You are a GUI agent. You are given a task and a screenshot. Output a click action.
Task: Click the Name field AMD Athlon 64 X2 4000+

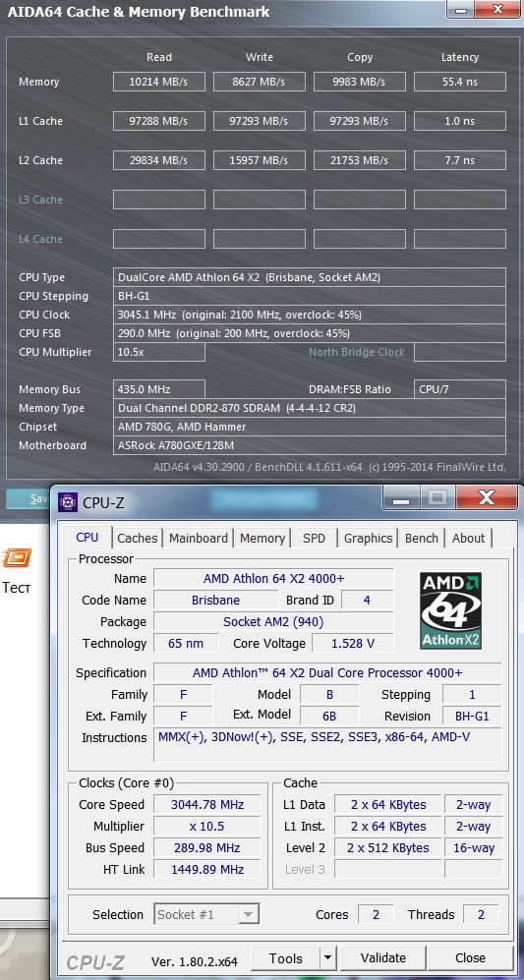[x=273, y=579]
